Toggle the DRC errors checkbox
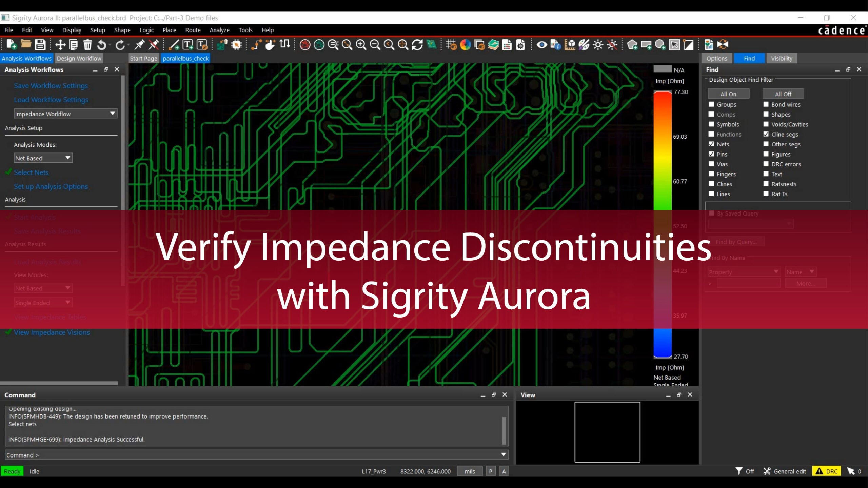 766,164
